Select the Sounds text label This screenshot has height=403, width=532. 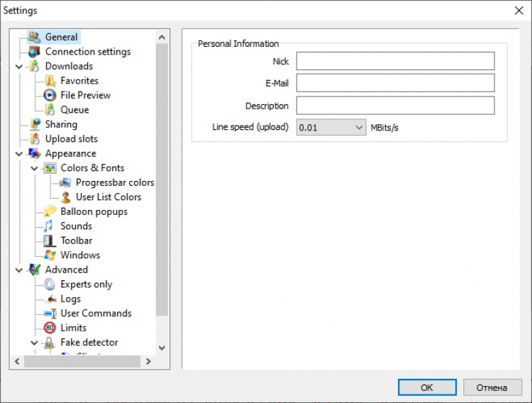(77, 226)
